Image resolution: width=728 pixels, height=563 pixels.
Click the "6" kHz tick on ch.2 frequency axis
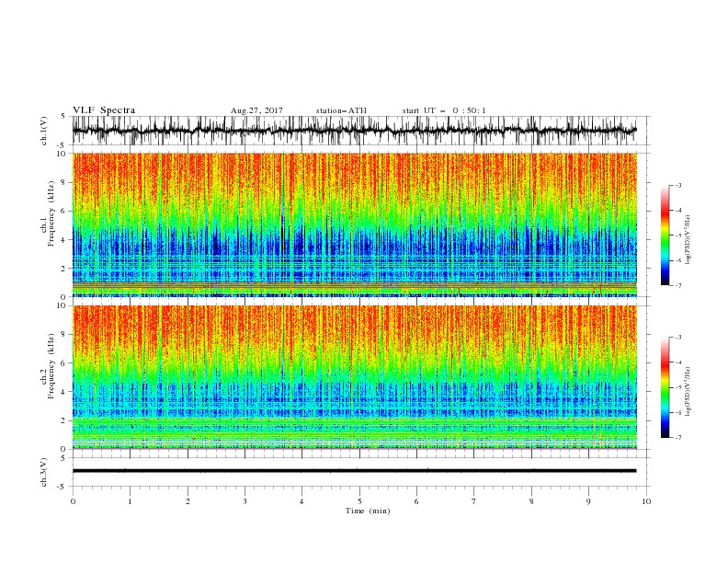coord(63,363)
